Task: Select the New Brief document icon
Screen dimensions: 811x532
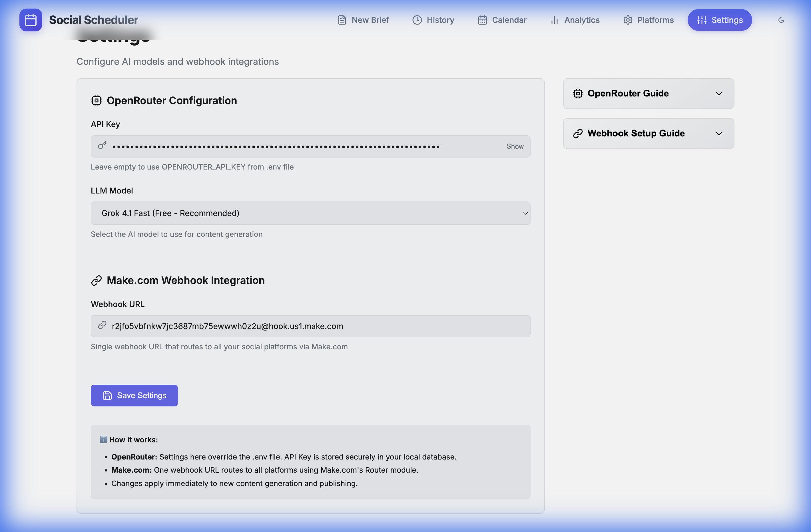Action: pyautogui.click(x=342, y=20)
